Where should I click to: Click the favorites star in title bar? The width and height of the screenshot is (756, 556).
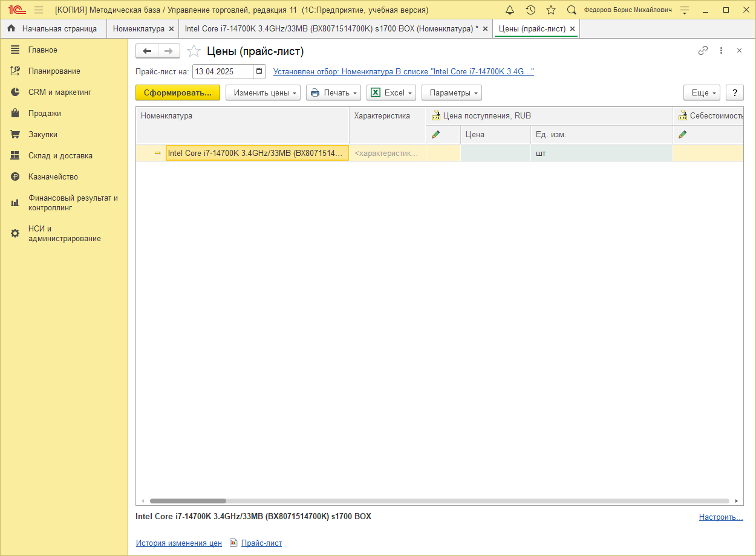pos(551,10)
